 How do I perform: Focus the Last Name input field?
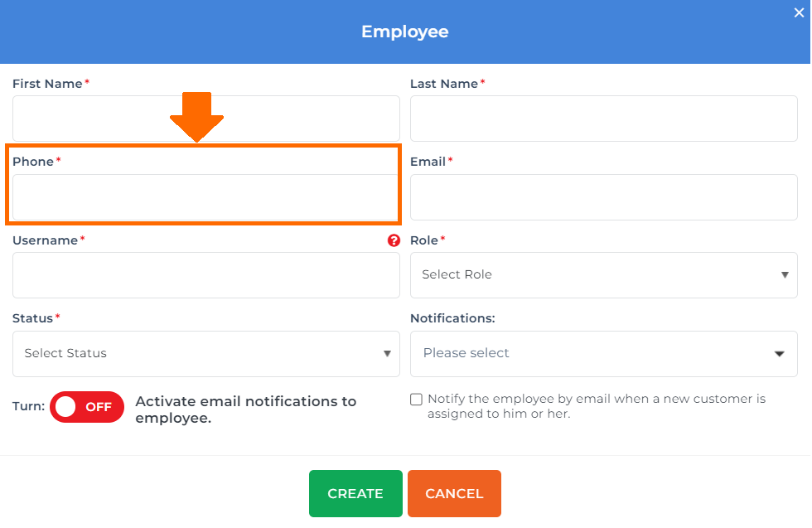coord(603,119)
